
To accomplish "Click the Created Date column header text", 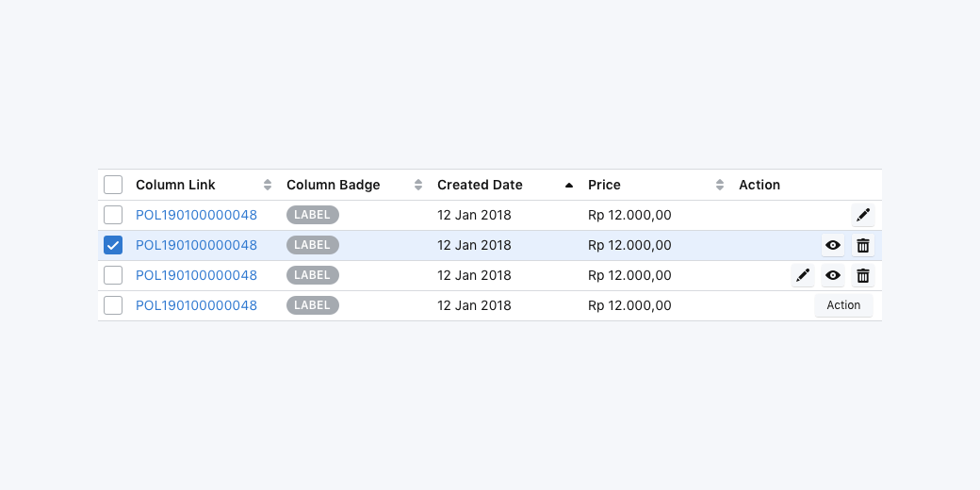I will (x=480, y=185).
